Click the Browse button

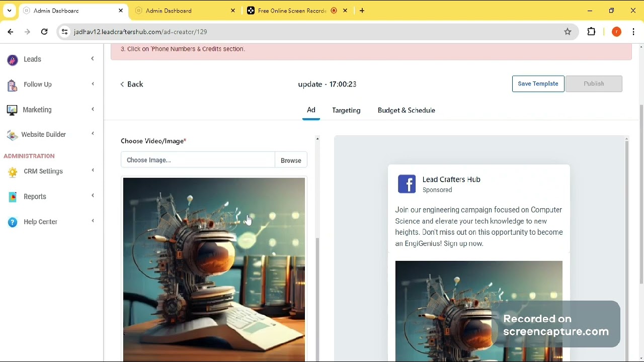click(x=291, y=160)
